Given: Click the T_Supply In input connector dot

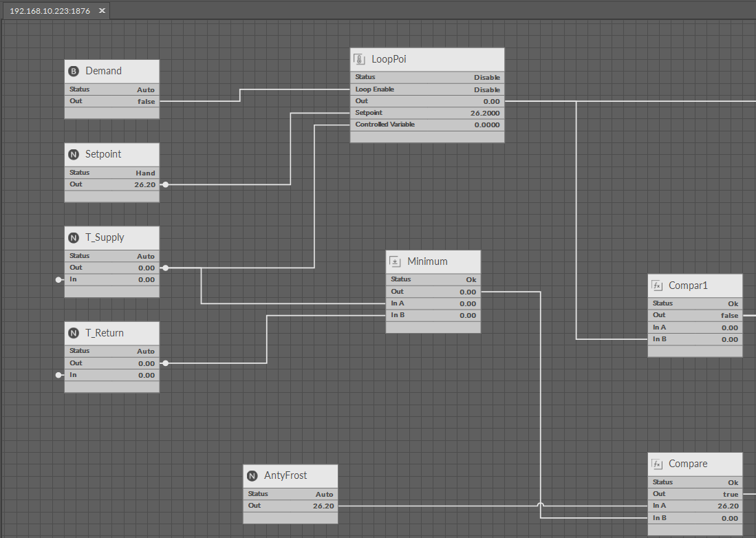Looking at the screenshot, I should coord(60,280).
